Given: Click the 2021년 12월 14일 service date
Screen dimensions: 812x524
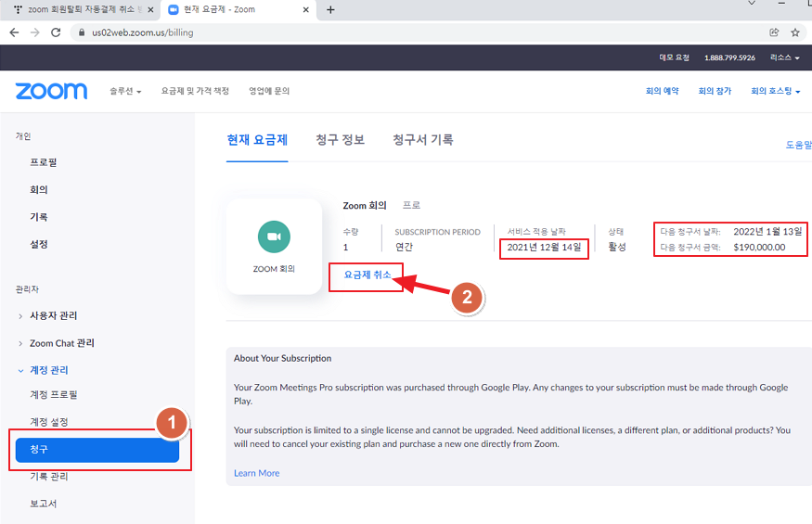Looking at the screenshot, I should click(x=544, y=248).
